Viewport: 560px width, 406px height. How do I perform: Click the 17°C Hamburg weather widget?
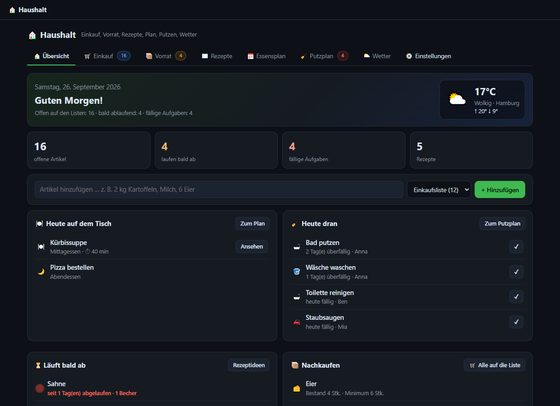pos(482,100)
